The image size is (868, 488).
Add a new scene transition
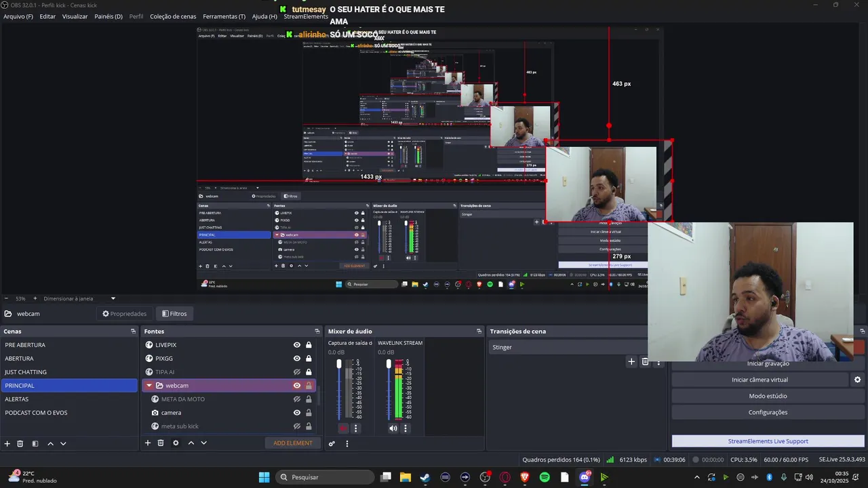(631, 361)
